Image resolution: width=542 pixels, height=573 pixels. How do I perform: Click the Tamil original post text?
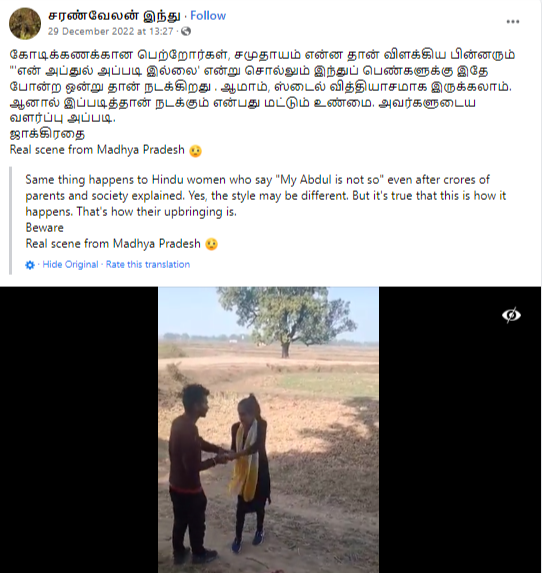262,86
